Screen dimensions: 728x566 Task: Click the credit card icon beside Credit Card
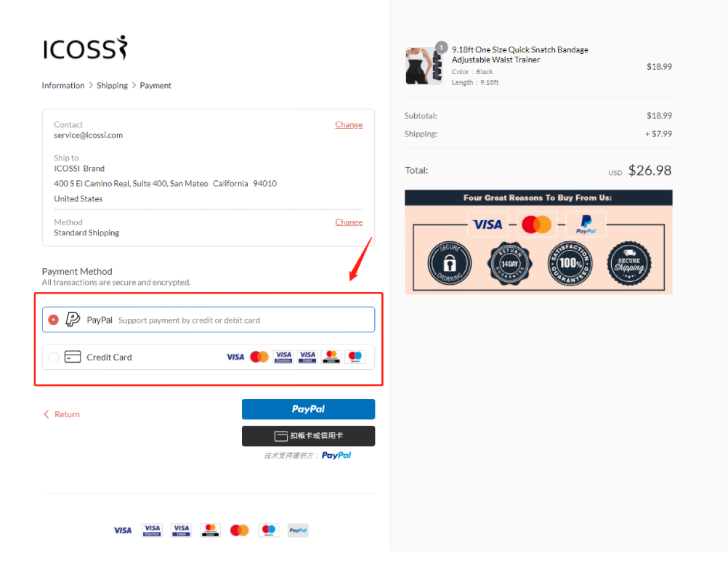click(73, 357)
